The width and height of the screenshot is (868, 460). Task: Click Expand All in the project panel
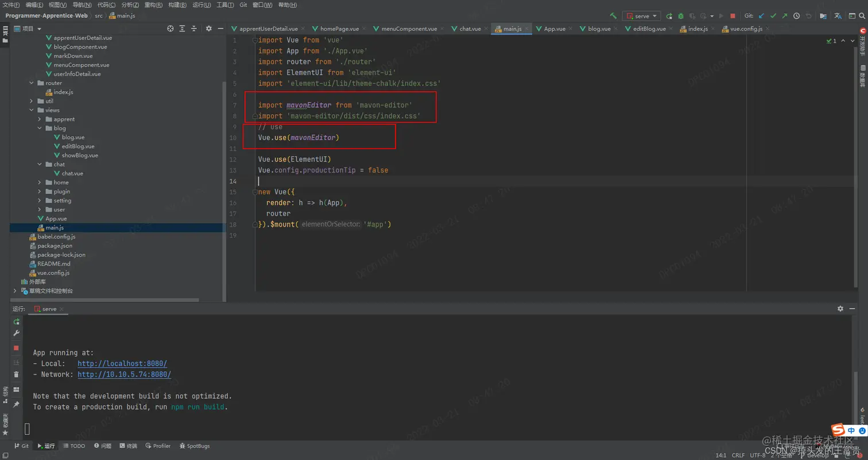click(x=182, y=29)
